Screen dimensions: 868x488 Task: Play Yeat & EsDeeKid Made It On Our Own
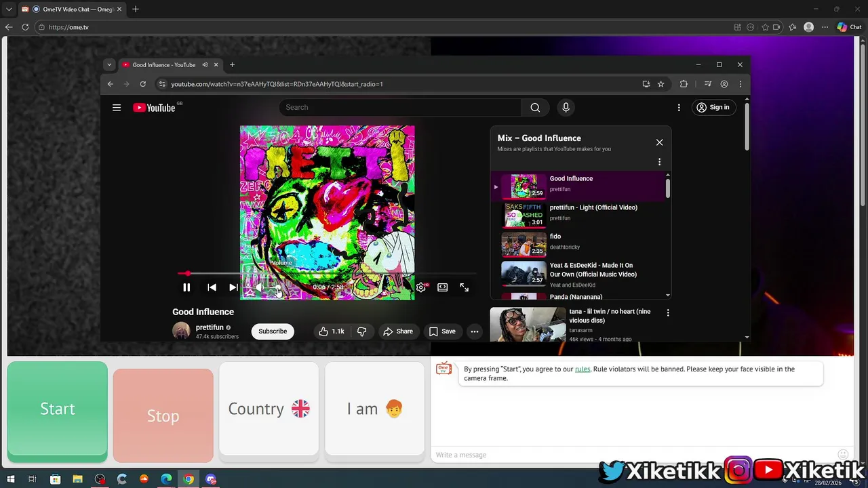coord(578,274)
